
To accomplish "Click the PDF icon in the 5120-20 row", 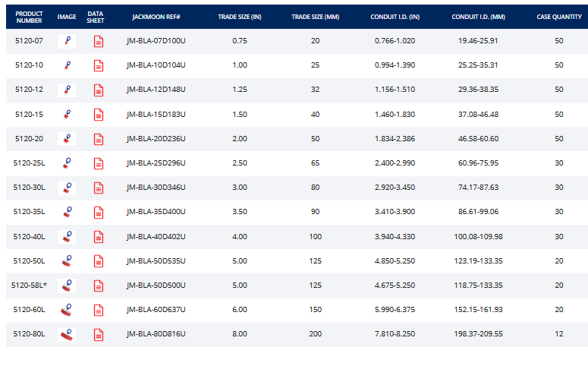I will (x=98, y=139).
